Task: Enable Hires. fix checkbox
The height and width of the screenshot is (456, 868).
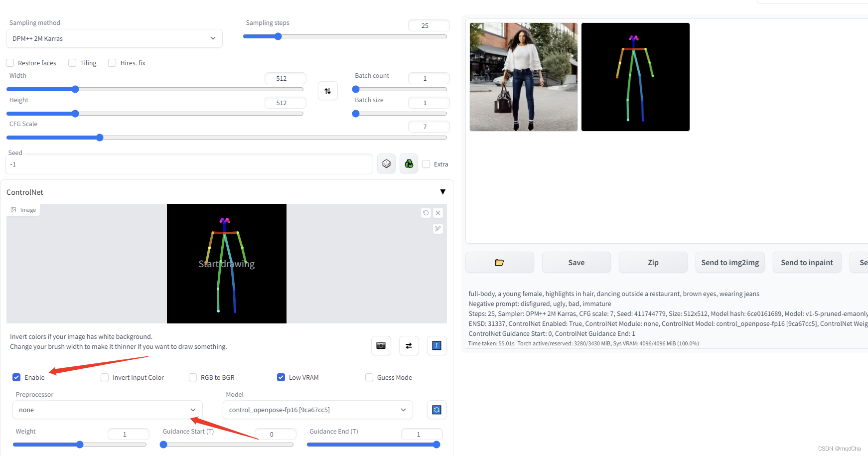Action: [112, 63]
